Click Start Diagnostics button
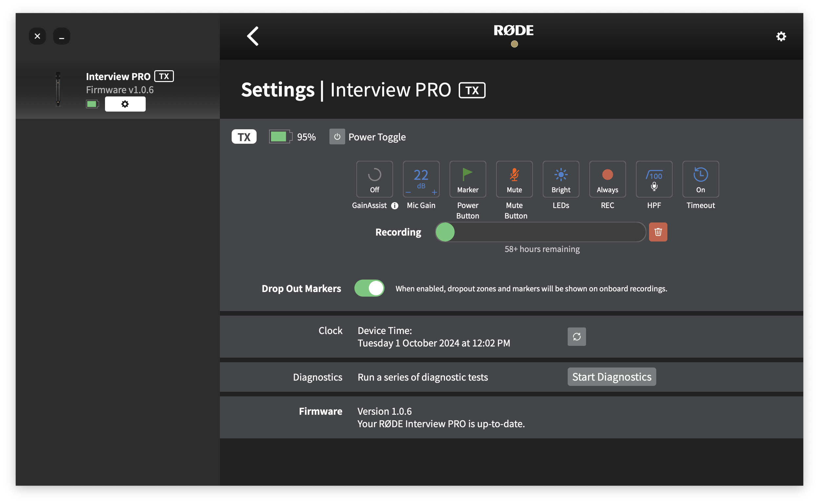The width and height of the screenshot is (819, 504). [612, 377]
